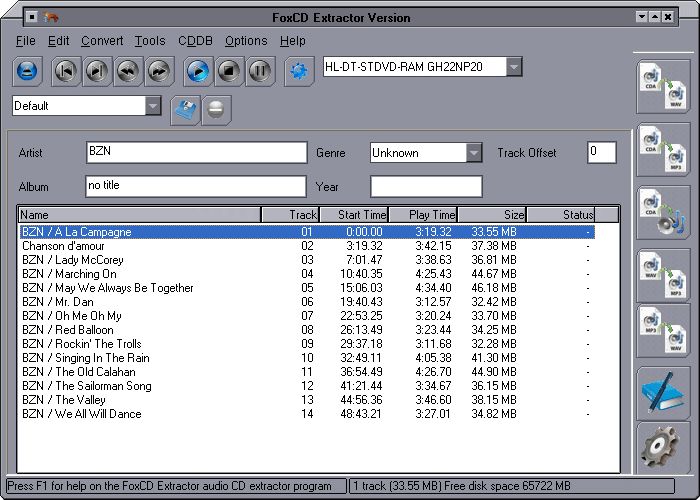Screen dimensions: 700x500
Task: Minimize the FoxCD Extractor window
Action: coord(642,17)
